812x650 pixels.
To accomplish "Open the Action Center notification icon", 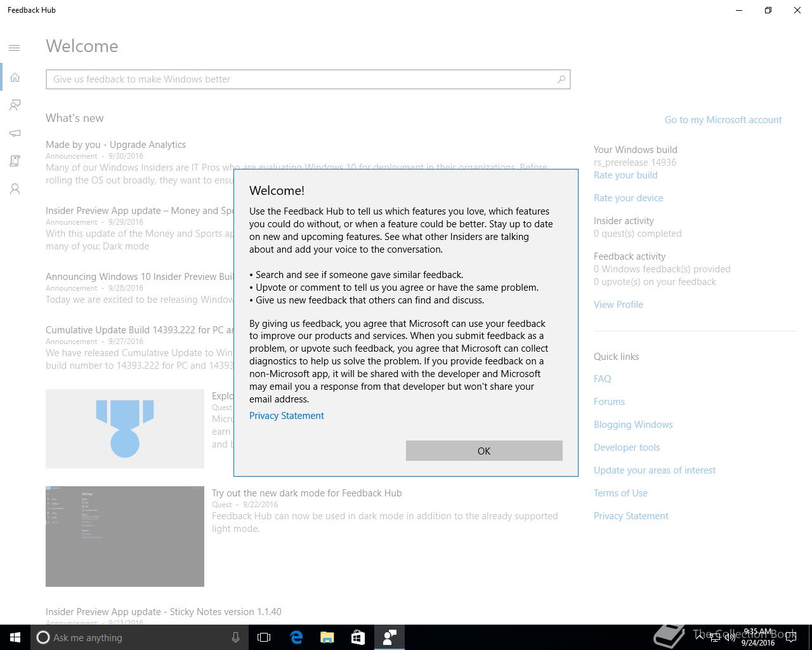I will [792, 637].
